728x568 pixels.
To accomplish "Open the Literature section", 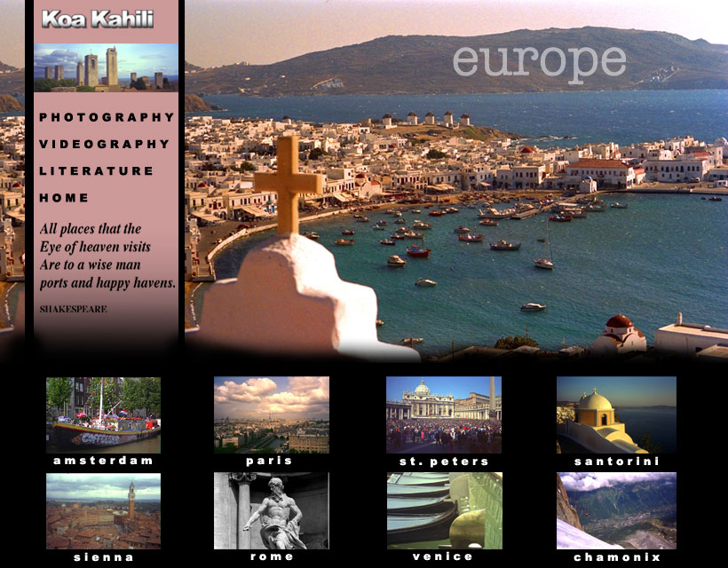I will point(96,170).
